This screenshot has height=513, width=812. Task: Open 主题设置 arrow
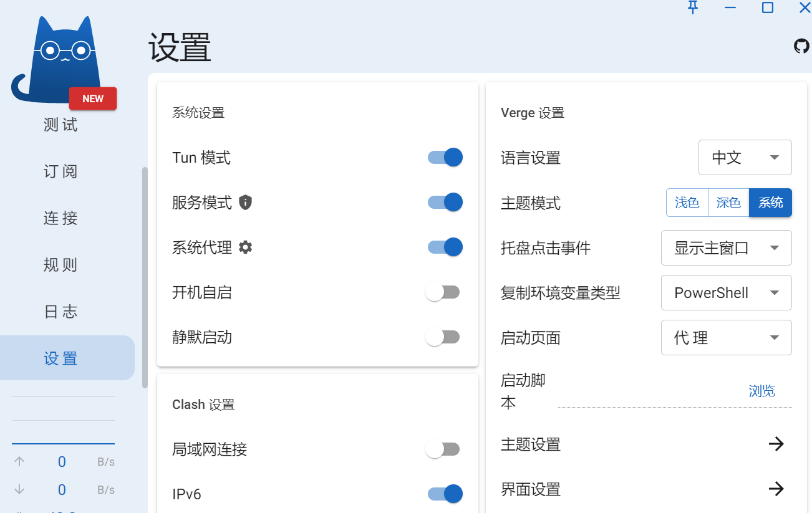776,444
